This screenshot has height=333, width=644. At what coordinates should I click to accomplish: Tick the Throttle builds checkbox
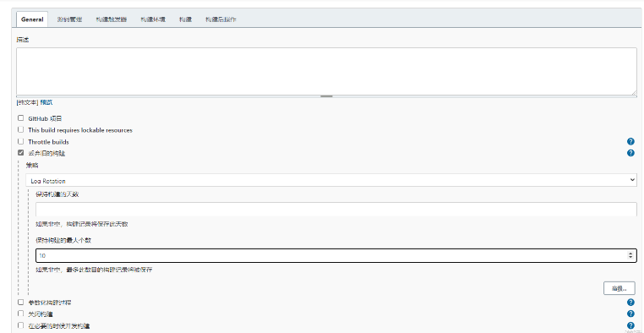coord(20,142)
